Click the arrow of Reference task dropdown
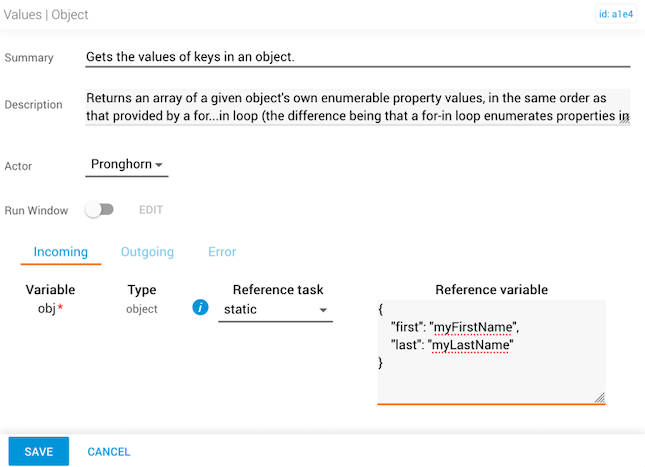 pos(323,311)
